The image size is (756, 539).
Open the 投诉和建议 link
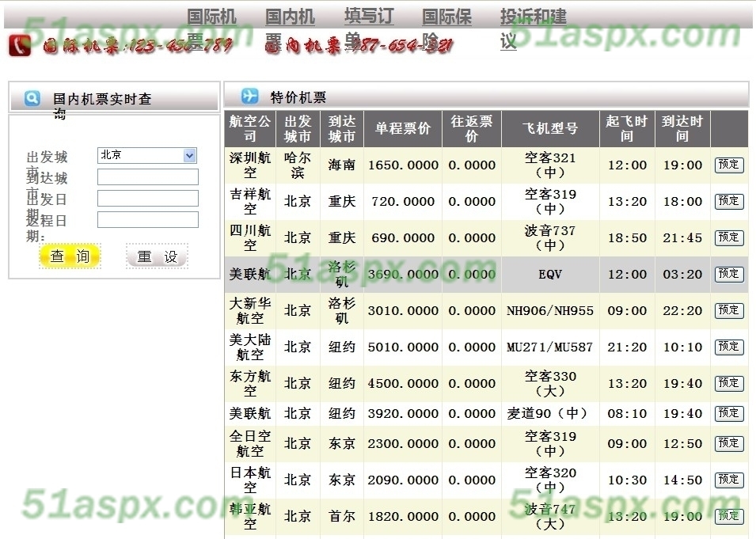[x=533, y=29]
